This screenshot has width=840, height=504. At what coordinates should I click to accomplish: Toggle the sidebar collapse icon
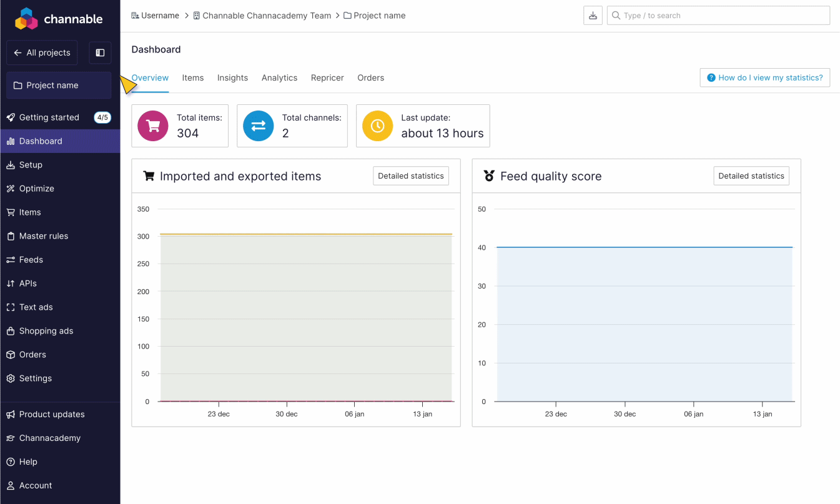100,52
